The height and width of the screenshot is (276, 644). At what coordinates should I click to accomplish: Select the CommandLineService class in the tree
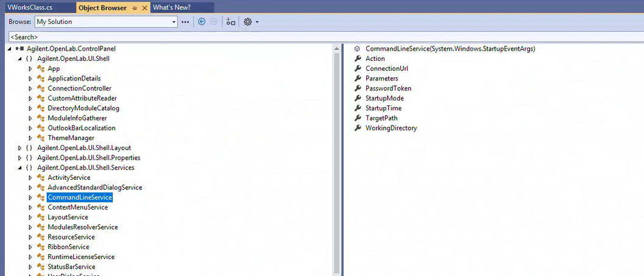(x=80, y=197)
